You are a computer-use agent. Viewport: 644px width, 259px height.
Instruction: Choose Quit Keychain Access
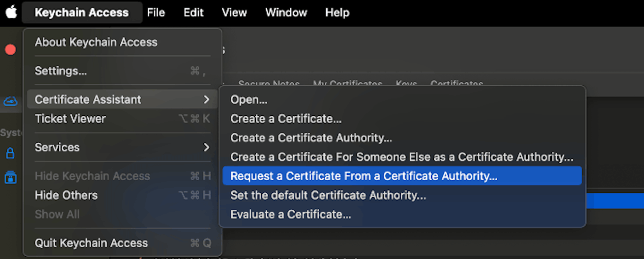coord(122,243)
